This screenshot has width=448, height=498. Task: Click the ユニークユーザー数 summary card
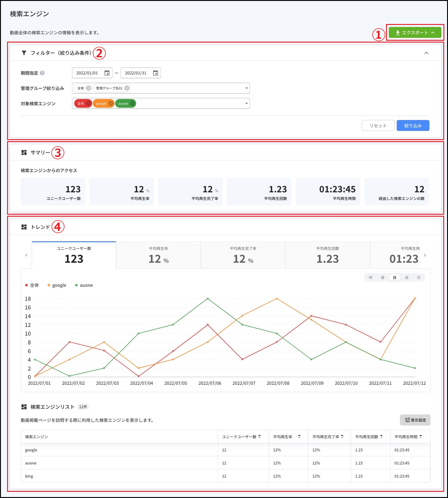click(x=53, y=192)
